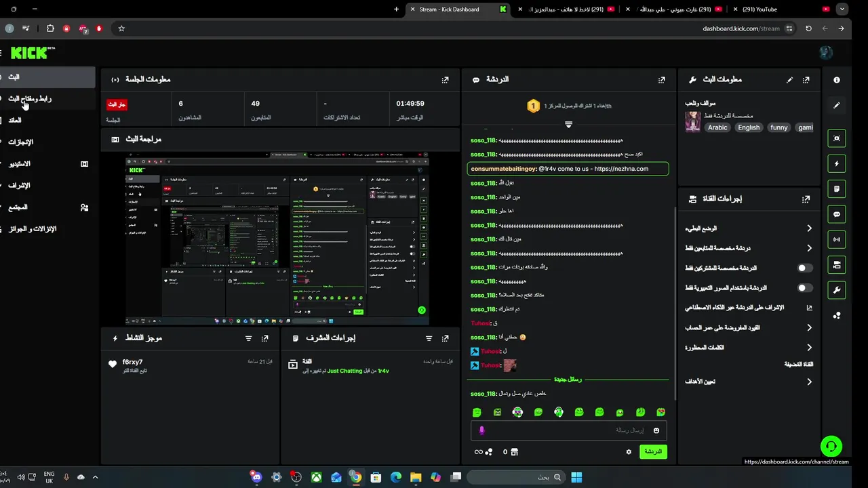Open the Stream (البث) sidebar item
This screenshot has width=868, height=488.
(47, 77)
